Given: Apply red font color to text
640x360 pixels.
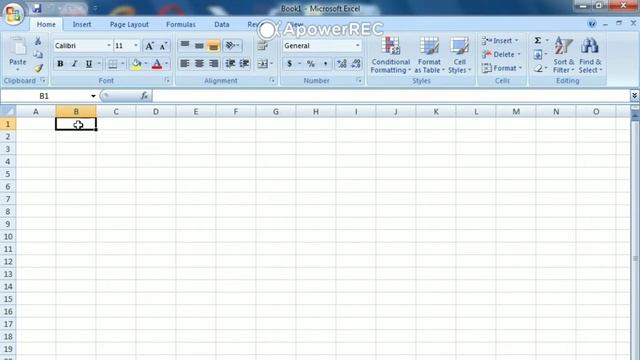Looking at the screenshot, I should tap(157, 64).
